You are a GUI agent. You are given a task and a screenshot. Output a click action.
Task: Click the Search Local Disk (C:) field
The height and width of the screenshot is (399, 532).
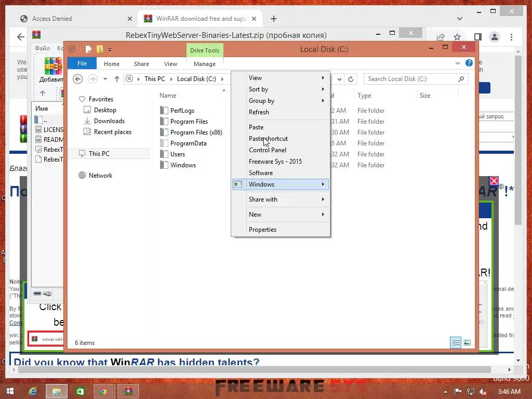click(416, 79)
